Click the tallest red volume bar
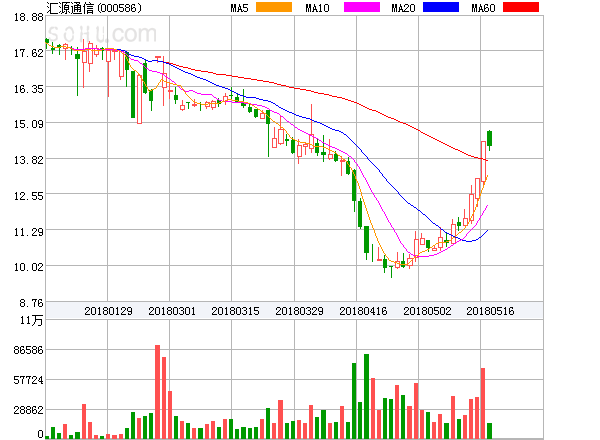This screenshot has height=440, width=600. pos(157,392)
